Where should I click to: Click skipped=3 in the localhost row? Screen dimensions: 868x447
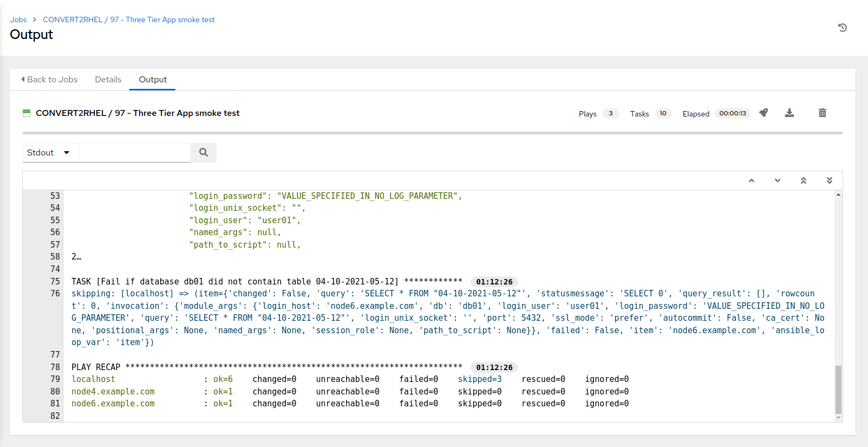click(x=480, y=379)
